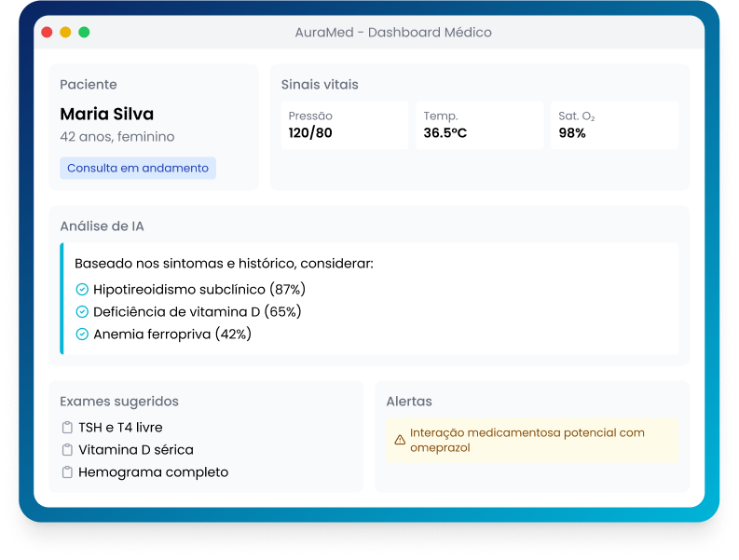Select the Deficiência de vitamina D (65%) text
739x560 pixels.
click(198, 312)
